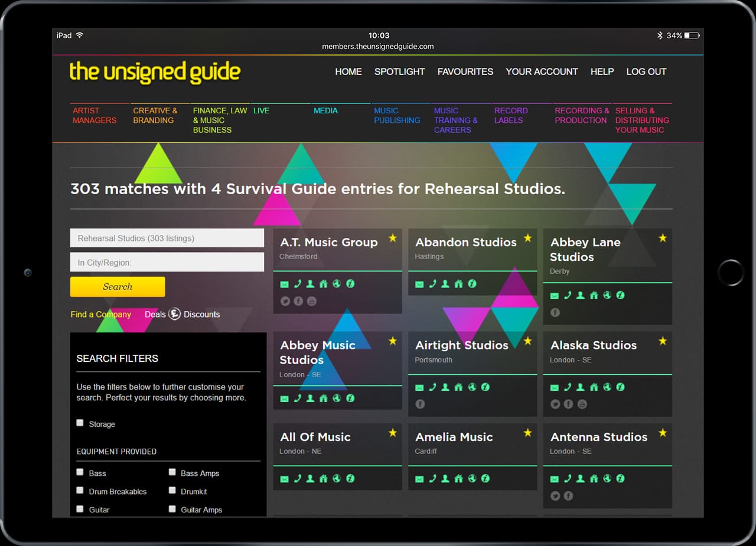Enable the Drumkit filter checkbox
Screen dimensions: 756x546
coord(172,490)
